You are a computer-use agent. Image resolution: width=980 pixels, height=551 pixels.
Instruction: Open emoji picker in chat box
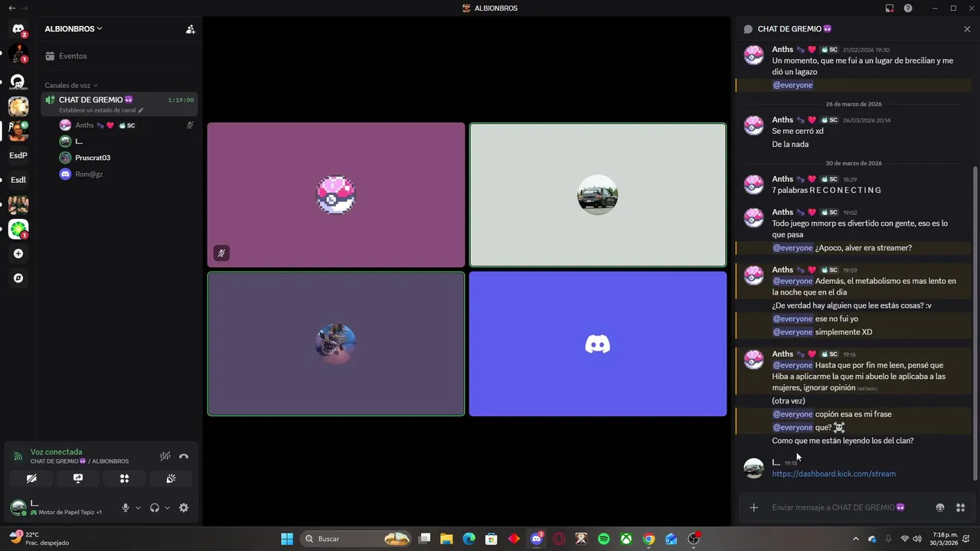click(940, 507)
